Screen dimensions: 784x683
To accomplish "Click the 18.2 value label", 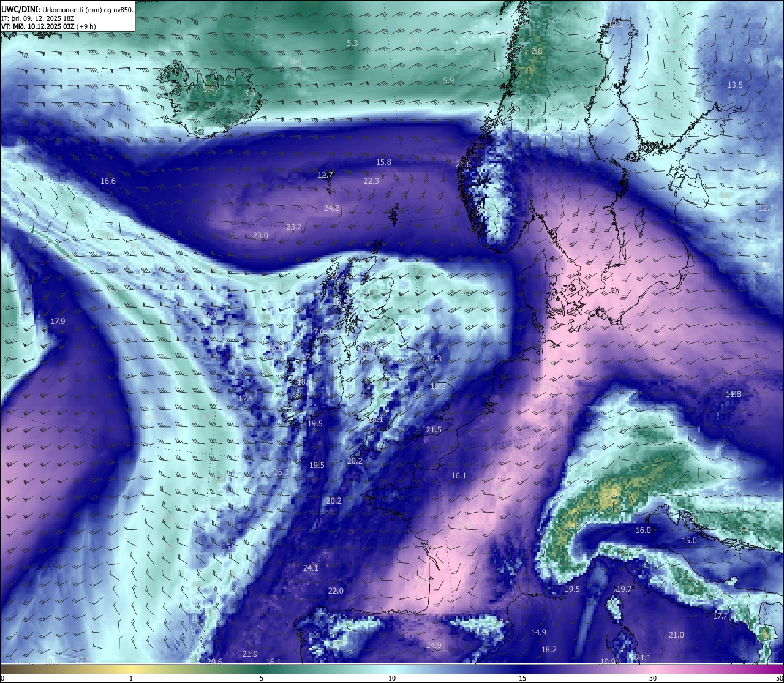I will (549, 649).
